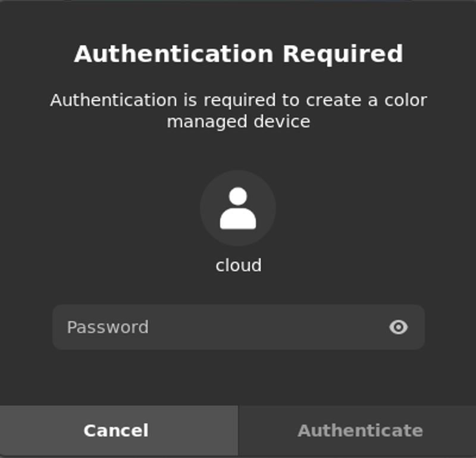Image resolution: width=476 pixels, height=458 pixels.
Task: Show the typed password using the eye icon
Action: coord(398,327)
